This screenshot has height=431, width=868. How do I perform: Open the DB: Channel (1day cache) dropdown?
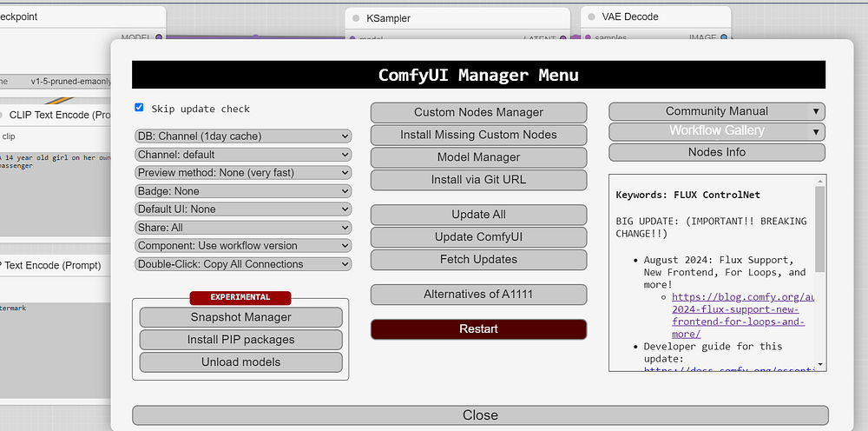pyautogui.click(x=243, y=136)
